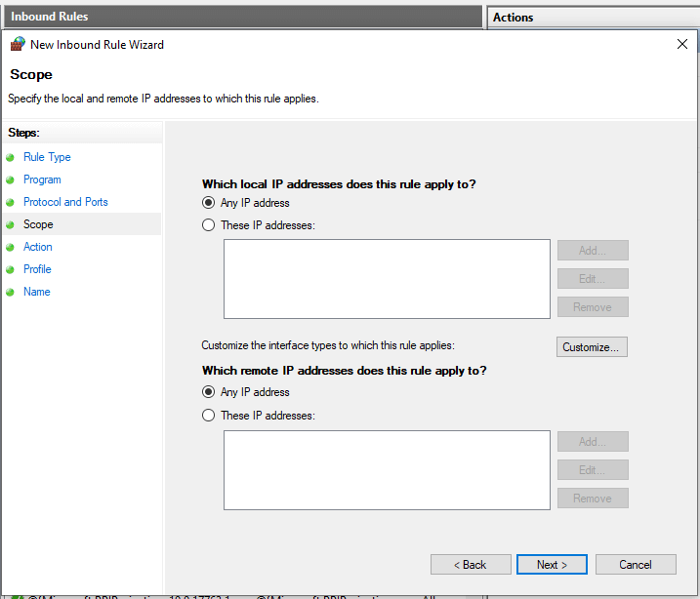Click green bullet beside Rule Type
700x599 pixels.
tap(11, 157)
